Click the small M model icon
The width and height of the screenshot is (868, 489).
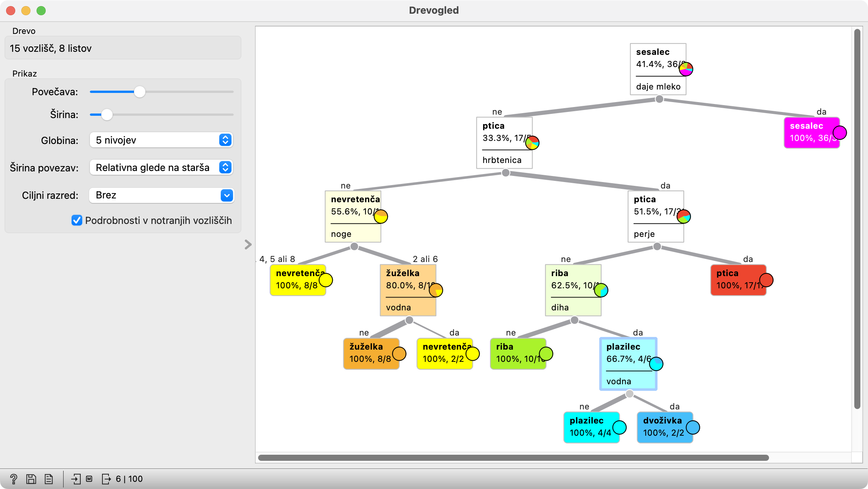pyautogui.click(x=89, y=479)
